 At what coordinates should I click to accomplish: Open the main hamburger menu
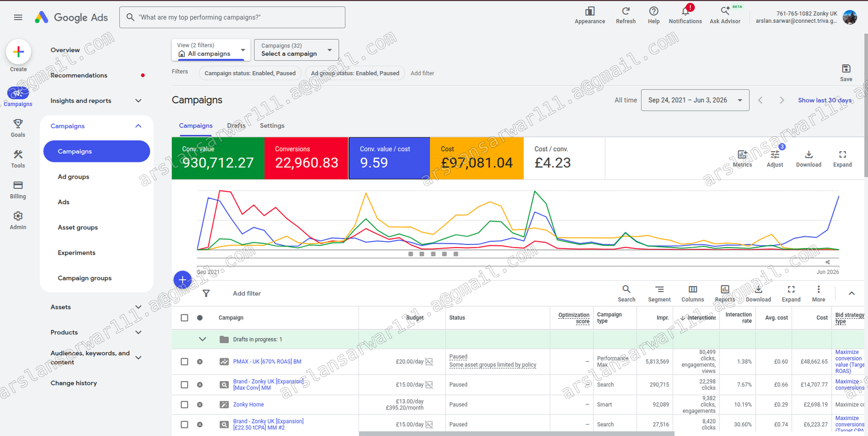[18, 17]
